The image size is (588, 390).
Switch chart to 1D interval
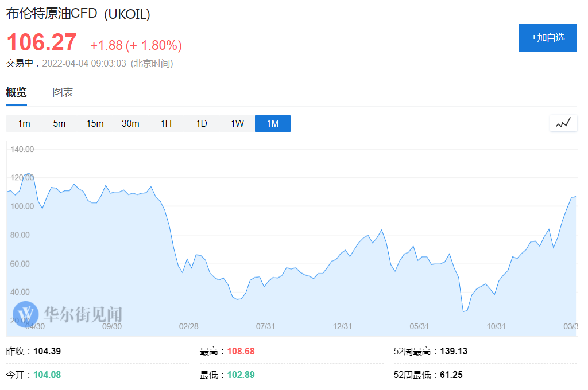click(202, 123)
